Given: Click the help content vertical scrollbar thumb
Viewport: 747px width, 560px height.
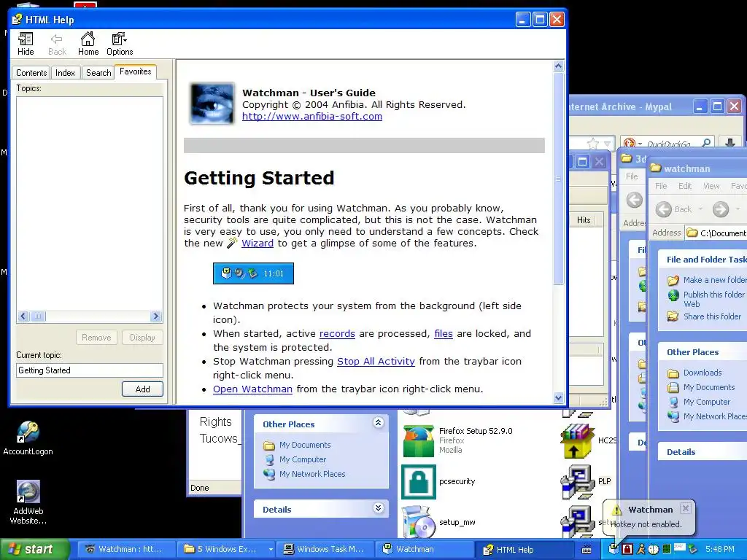Looking at the screenshot, I should click(559, 179).
